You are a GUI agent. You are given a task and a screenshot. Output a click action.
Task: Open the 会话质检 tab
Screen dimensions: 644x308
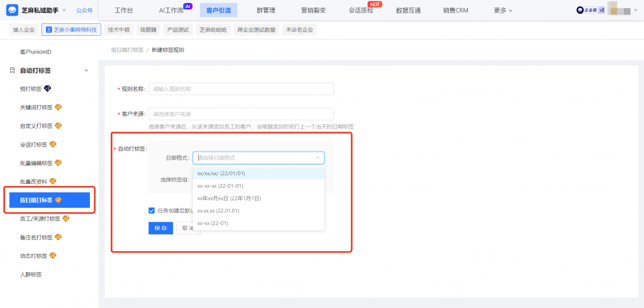click(361, 10)
